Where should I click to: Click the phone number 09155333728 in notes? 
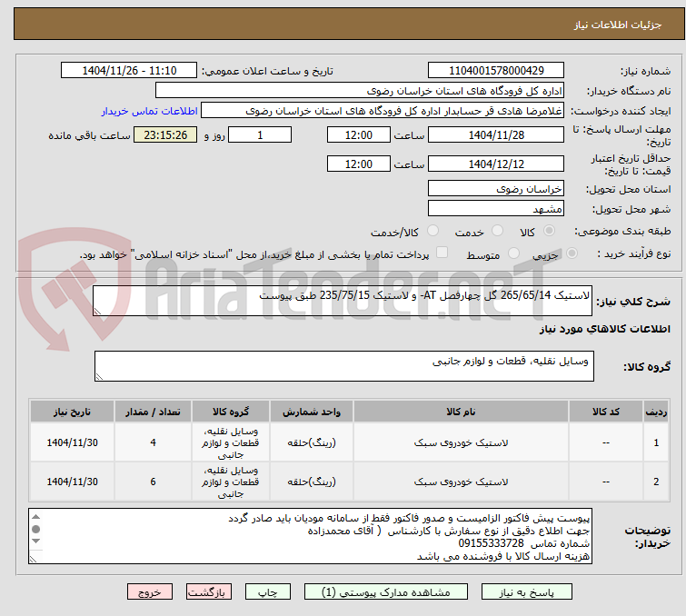491,543
